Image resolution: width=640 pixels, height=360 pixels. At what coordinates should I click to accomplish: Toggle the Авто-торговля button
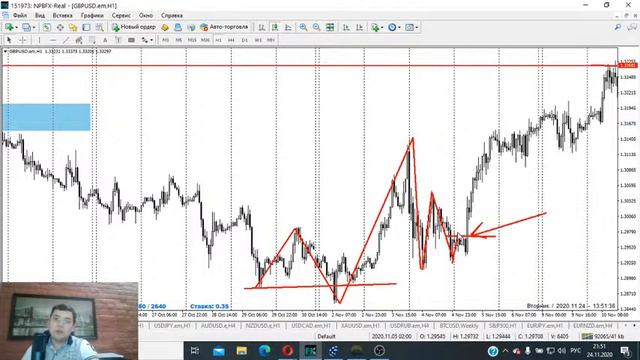[224, 27]
